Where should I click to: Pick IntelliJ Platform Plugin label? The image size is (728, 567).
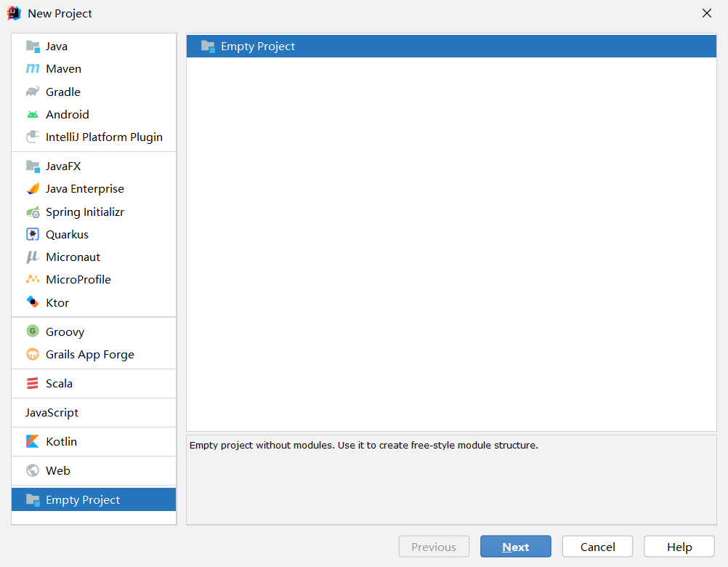[x=104, y=137]
